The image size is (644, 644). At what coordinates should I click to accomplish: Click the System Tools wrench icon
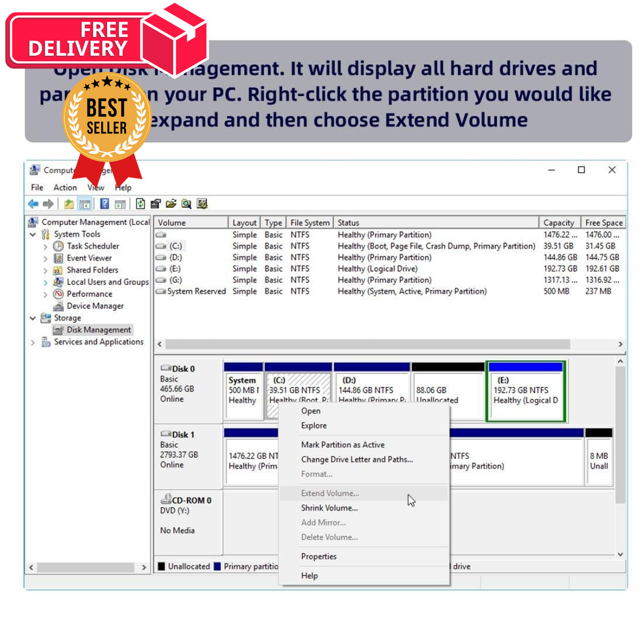tap(46, 234)
